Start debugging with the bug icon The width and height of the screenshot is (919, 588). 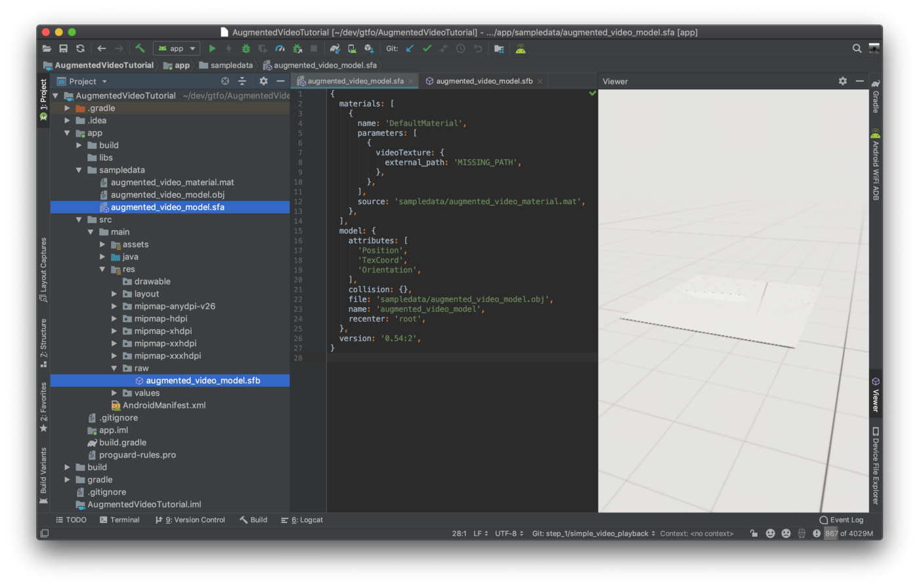(x=246, y=48)
